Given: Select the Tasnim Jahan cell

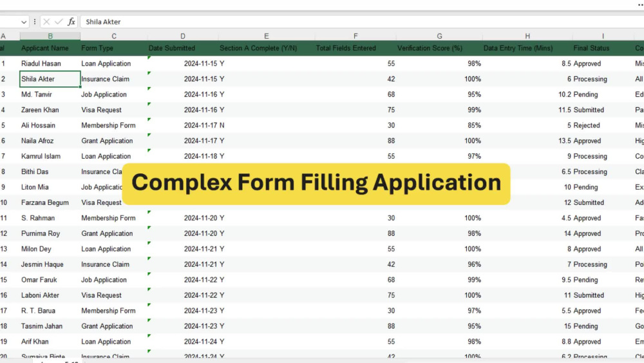Looking at the screenshot, I should 50,326.
